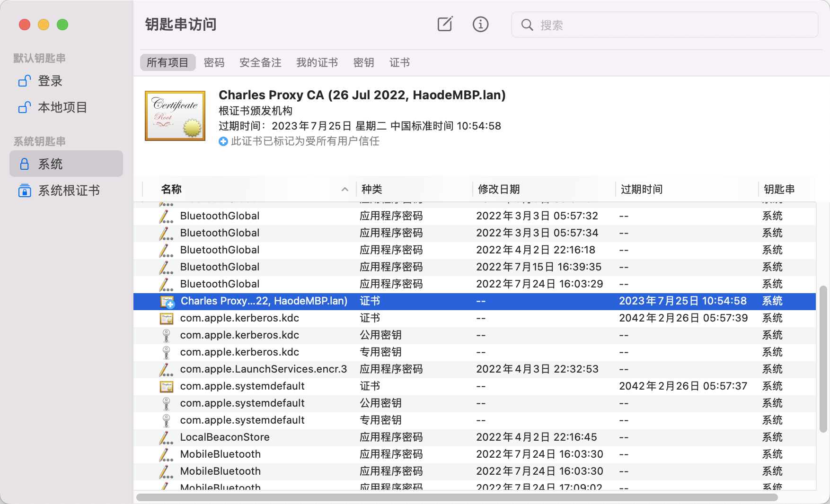
Task: Toggle the 名称 sort direction chevron
Action: [x=345, y=189]
